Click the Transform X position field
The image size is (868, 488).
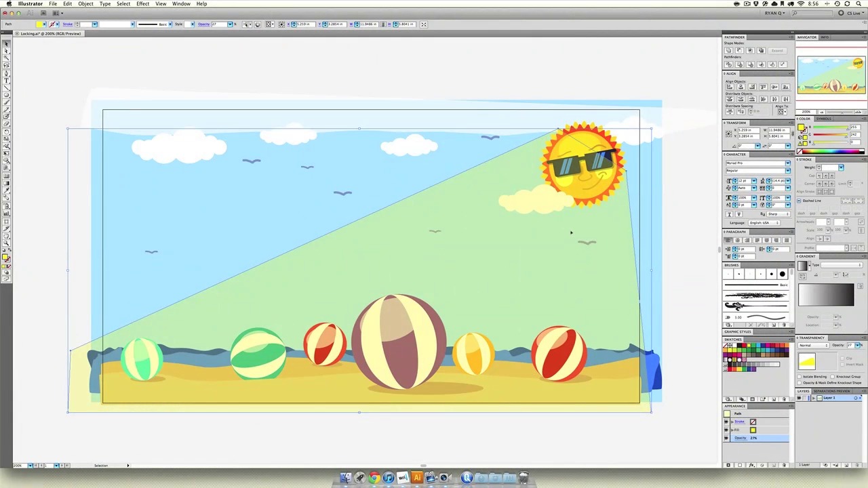click(x=749, y=130)
